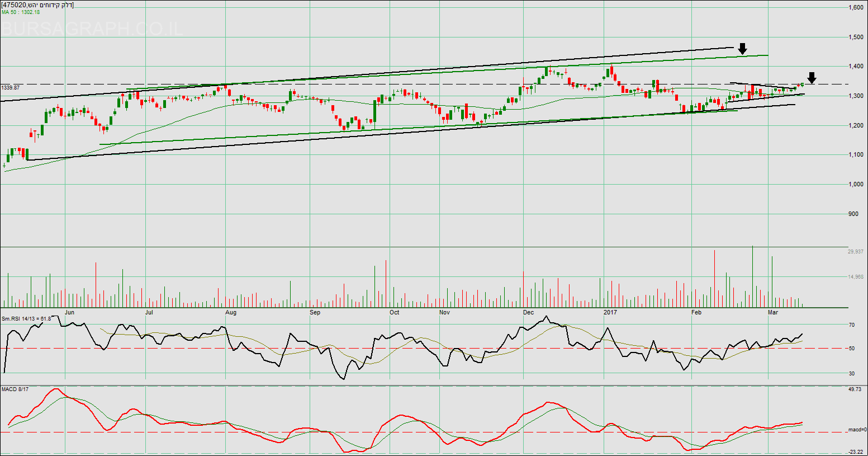Click the stock title 475020 label
This screenshot has height=456, width=868.
coord(37,5)
